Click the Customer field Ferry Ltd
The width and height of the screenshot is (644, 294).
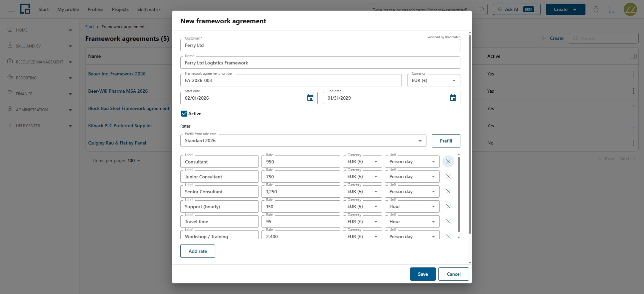point(320,45)
